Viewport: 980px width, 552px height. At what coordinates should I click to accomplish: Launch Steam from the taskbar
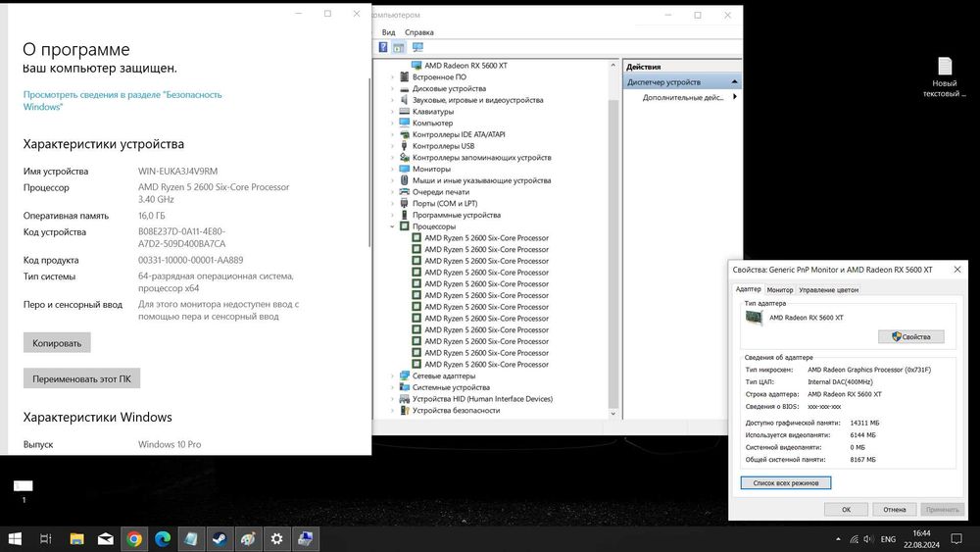tap(220, 538)
